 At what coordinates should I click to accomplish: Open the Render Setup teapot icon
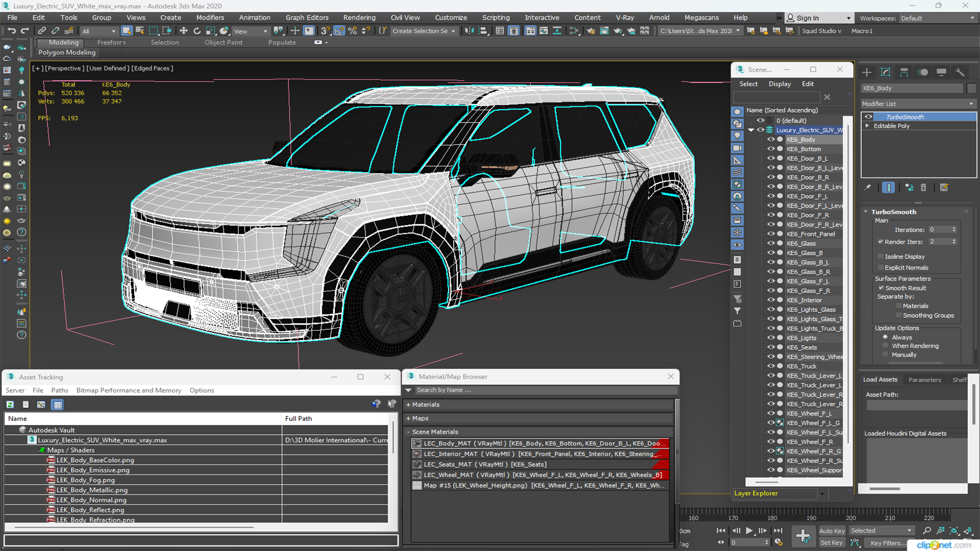(591, 31)
